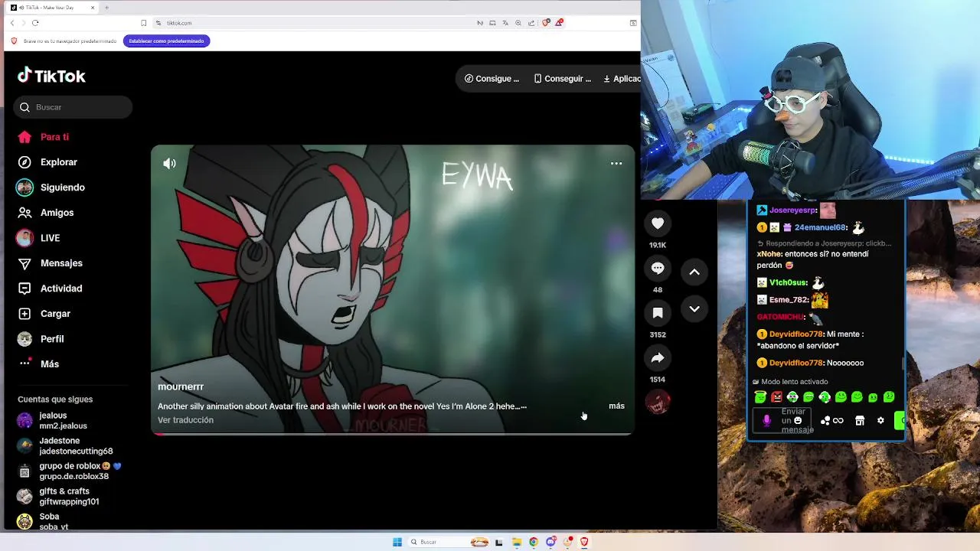Open the comments bubble icon
The image size is (980, 551).
(658, 268)
